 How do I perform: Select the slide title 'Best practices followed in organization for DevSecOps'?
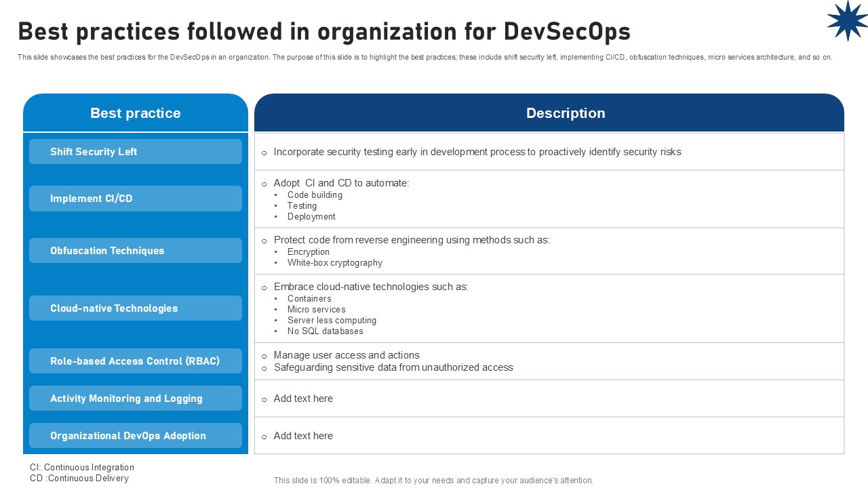tap(324, 32)
